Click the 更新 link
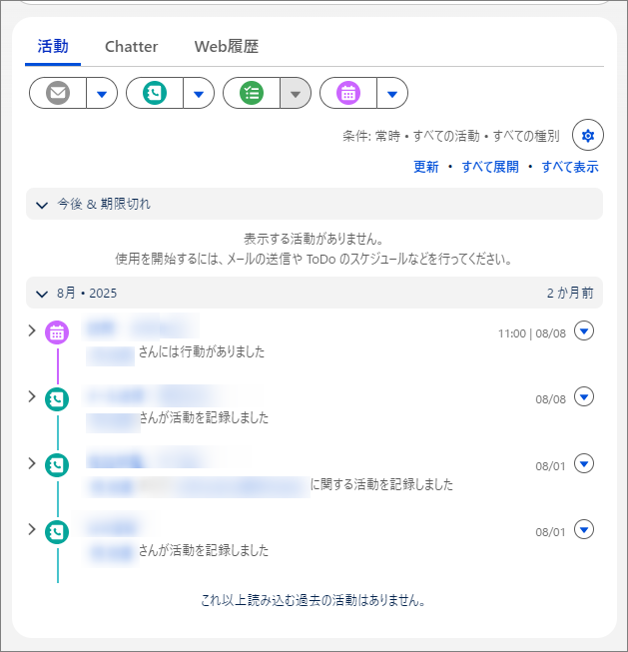Screen dimensions: 628x652 tap(426, 167)
